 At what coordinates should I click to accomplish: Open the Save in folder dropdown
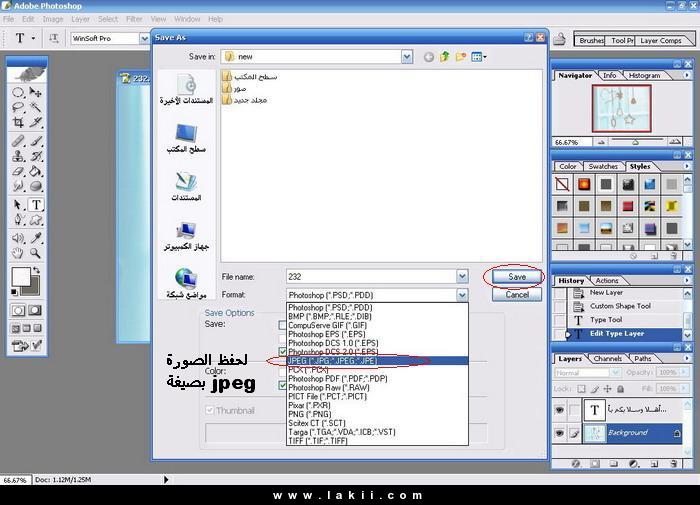click(407, 57)
